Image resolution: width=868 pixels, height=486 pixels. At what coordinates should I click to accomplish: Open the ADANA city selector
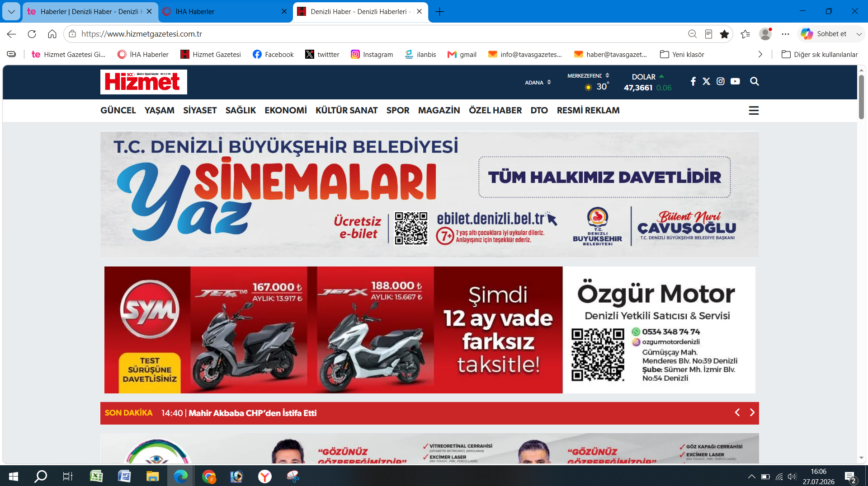tap(538, 82)
